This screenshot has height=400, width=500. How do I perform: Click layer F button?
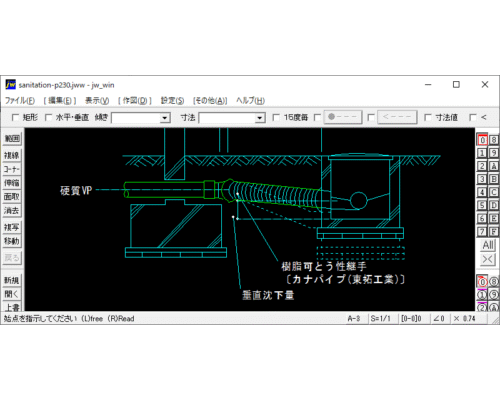point(494,231)
